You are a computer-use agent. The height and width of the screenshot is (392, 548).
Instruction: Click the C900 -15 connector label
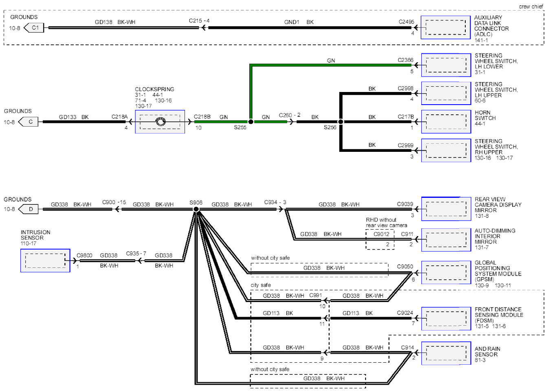(x=114, y=202)
